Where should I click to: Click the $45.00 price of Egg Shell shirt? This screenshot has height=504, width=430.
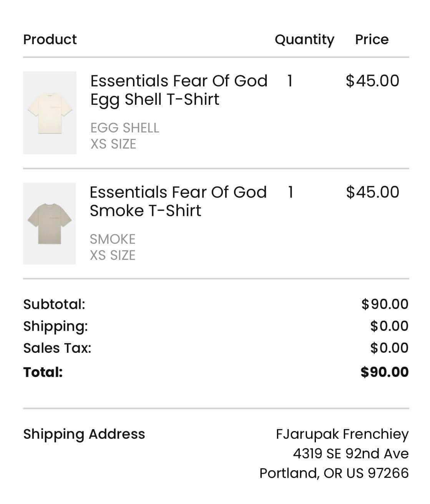click(x=372, y=81)
